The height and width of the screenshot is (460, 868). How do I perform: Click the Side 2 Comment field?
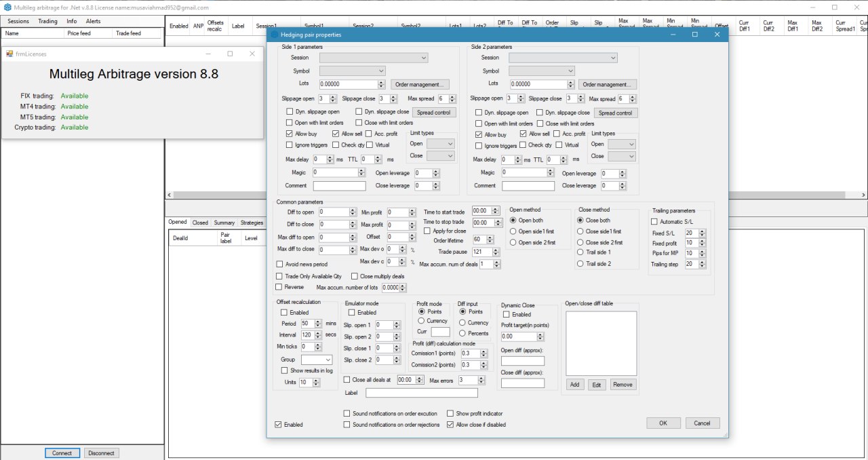(528, 186)
